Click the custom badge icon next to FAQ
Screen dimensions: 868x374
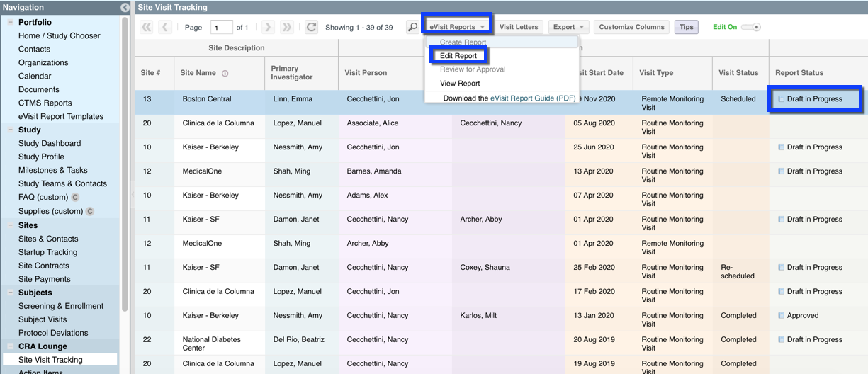pos(75,198)
